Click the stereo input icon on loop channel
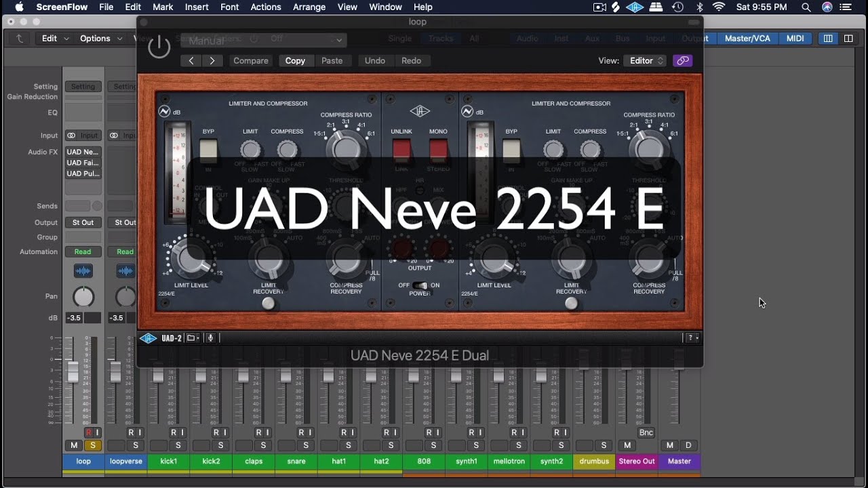Screen dimensions: 868x488 click(71, 136)
